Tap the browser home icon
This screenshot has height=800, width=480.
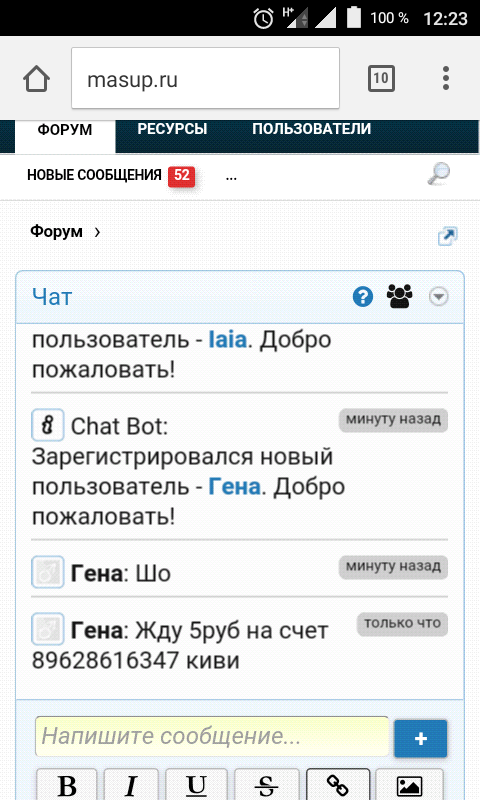[x=36, y=79]
